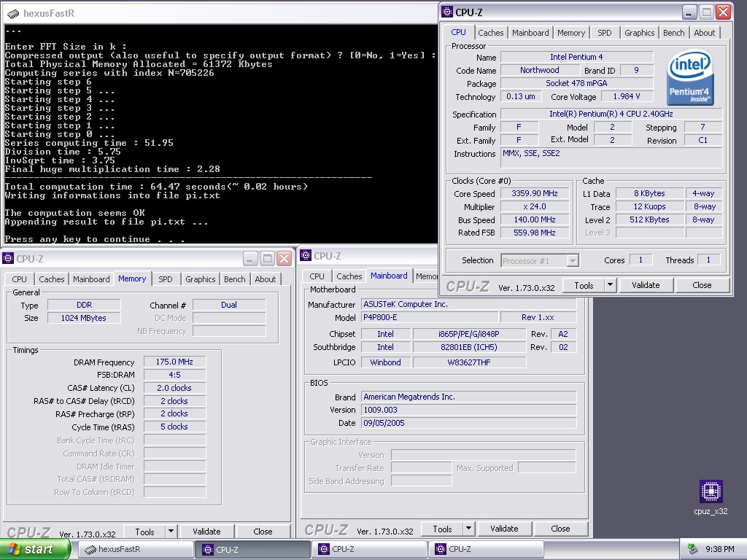The image size is (747, 560).
Task: Click the system clock showing 9:38 PM
Action: [719, 549]
